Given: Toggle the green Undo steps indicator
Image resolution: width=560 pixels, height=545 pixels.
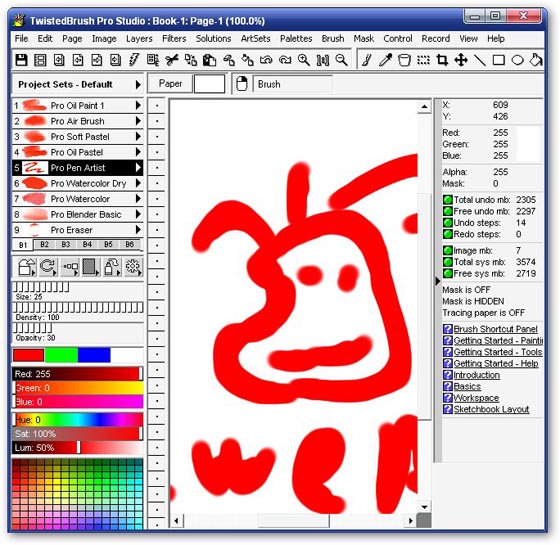Looking at the screenshot, I should point(447,222).
